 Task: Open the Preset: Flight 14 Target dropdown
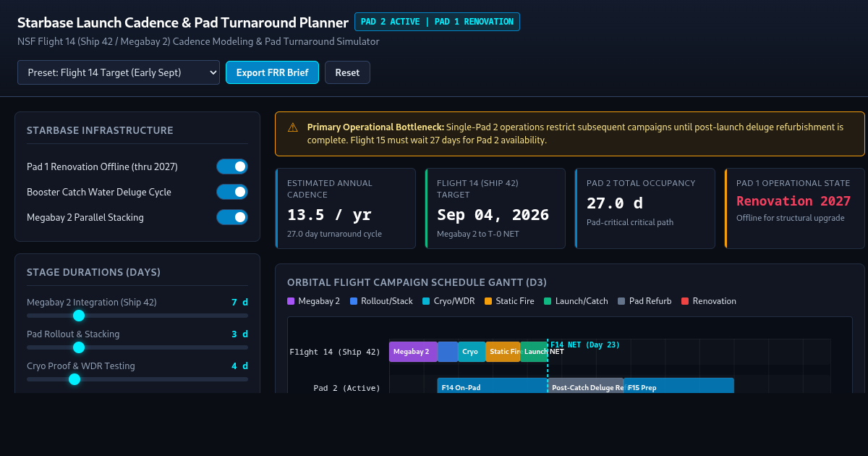[x=119, y=72]
